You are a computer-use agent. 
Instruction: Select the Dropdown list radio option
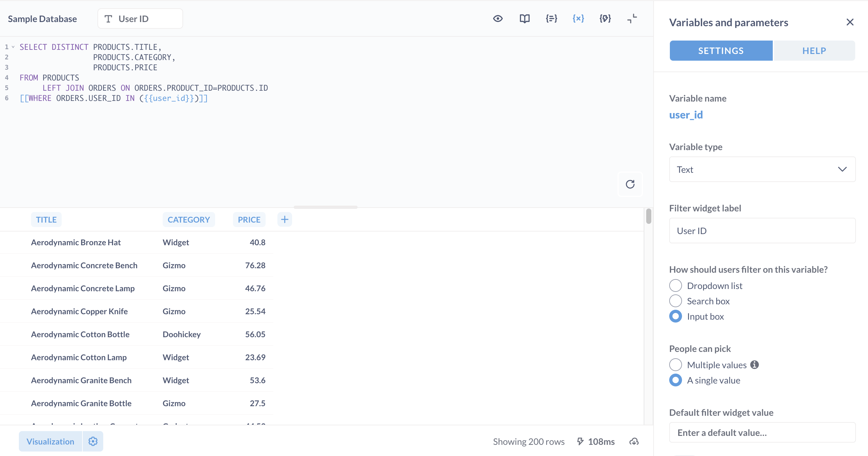(676, 285)
